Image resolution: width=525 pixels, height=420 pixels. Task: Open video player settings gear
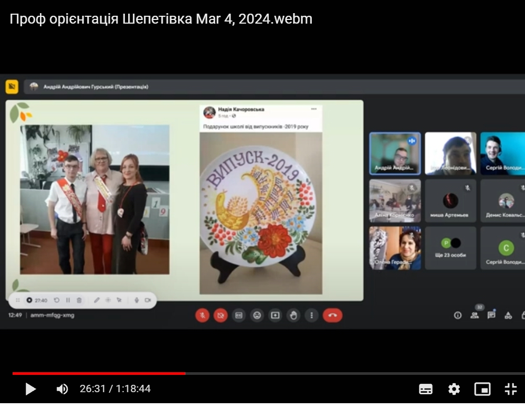(x=454, y=389)
